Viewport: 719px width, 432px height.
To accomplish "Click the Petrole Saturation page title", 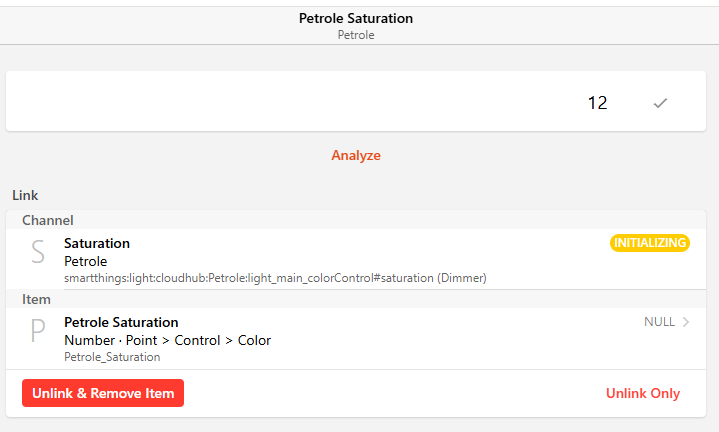I will [x=356, y=18].
